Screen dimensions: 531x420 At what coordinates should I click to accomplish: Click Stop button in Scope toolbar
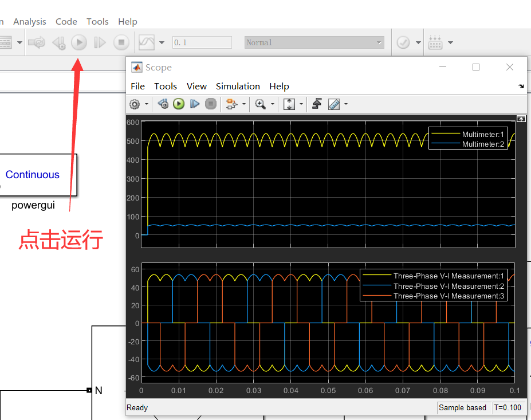(x=211, y=104)
